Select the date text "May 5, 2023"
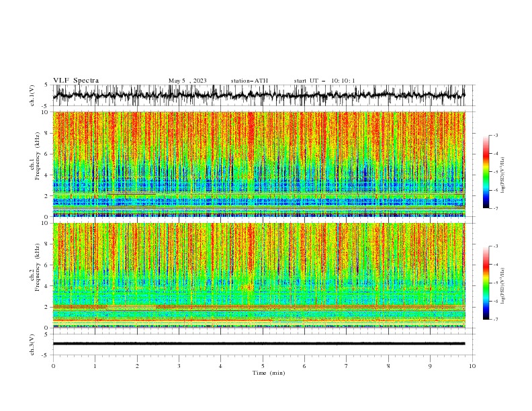532x411 pixels. pos(187,81)
